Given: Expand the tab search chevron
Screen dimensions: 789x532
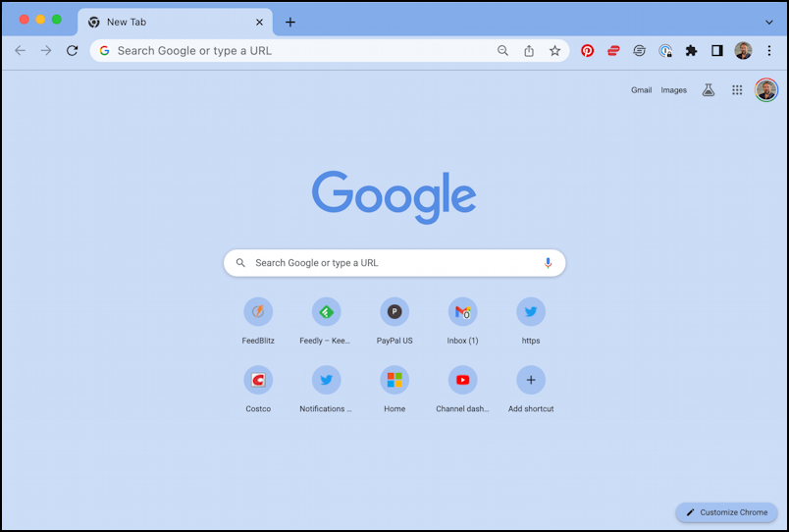Looking at the screenshot, I should (768, 23).
